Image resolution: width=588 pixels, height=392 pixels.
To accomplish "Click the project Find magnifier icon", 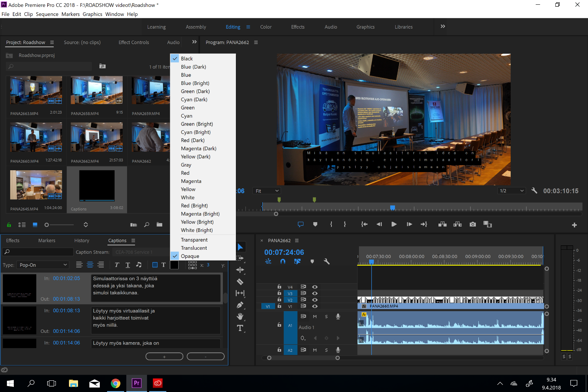I will [x=147, y=225].
